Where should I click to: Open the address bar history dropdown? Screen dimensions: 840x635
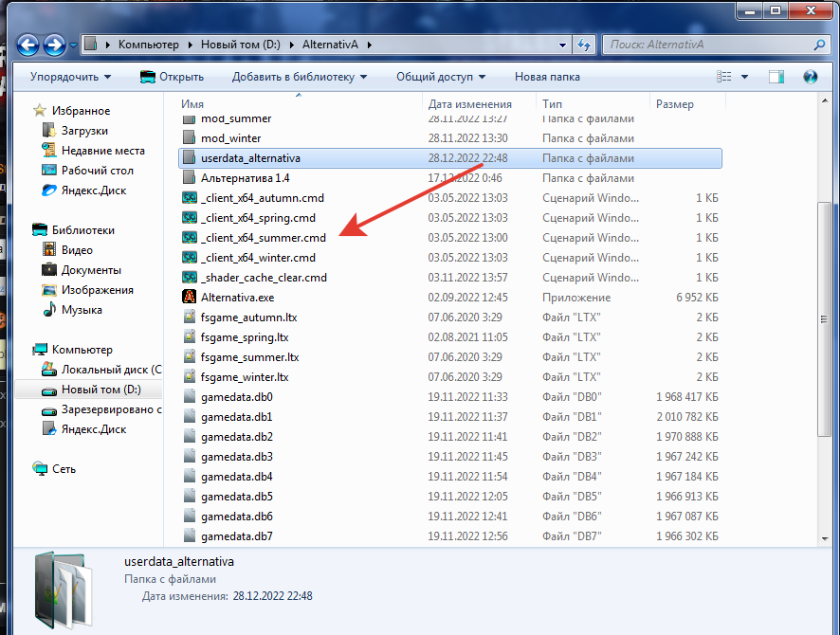pyautogui.click(x=562, y=45)
